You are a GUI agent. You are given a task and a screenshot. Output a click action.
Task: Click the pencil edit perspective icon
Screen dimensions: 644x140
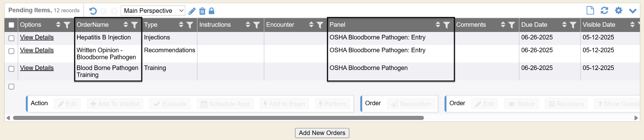coord(192,11)
